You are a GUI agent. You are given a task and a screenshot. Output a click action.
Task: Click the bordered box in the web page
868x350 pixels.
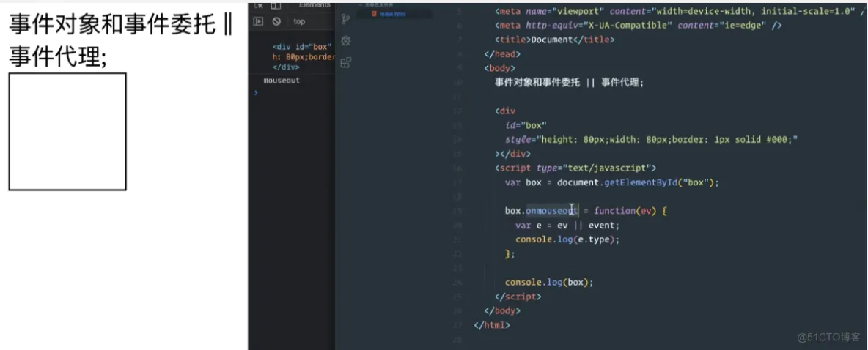(x=67, y=132)
